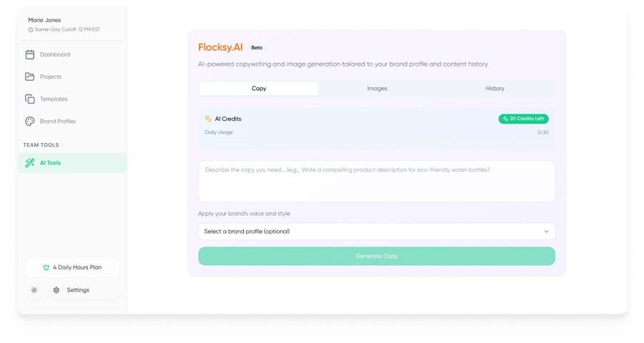Click the Brand Profiles palette icon
Viewport: 644px width, 343px height.
click(30, 121)
